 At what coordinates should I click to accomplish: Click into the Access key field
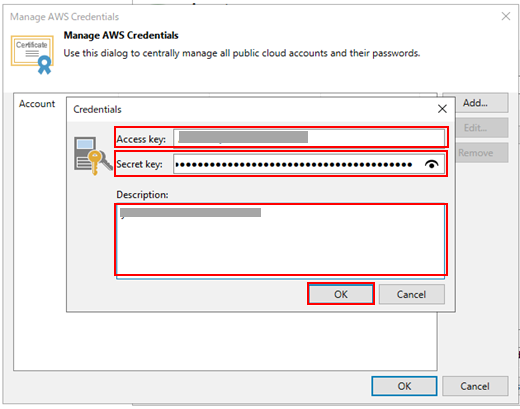tap(309, 138)
